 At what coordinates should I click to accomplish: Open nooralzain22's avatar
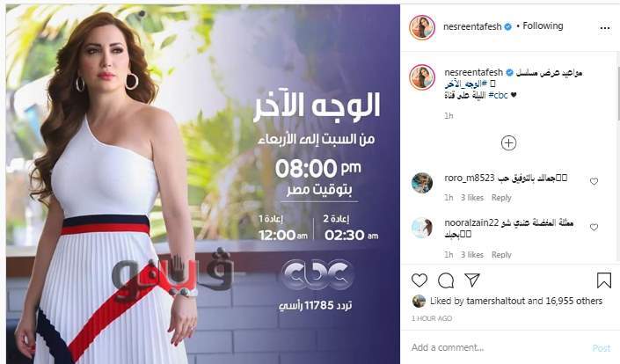click(422, 228)
